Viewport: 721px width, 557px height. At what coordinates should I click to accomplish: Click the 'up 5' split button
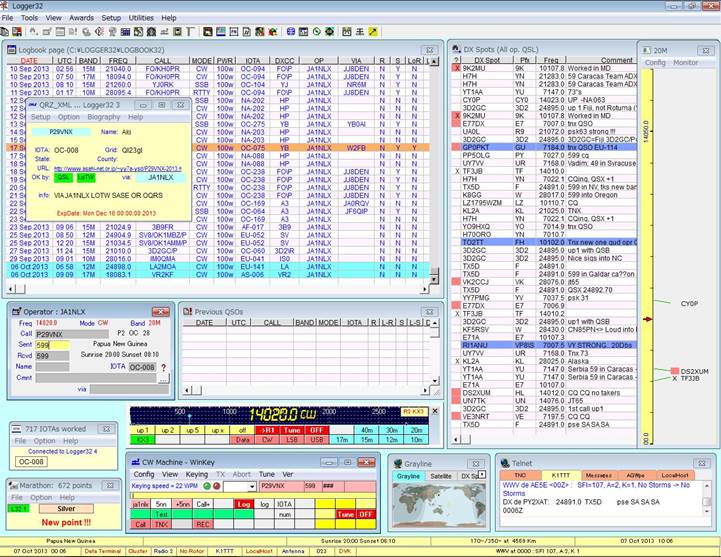[193, 430]
